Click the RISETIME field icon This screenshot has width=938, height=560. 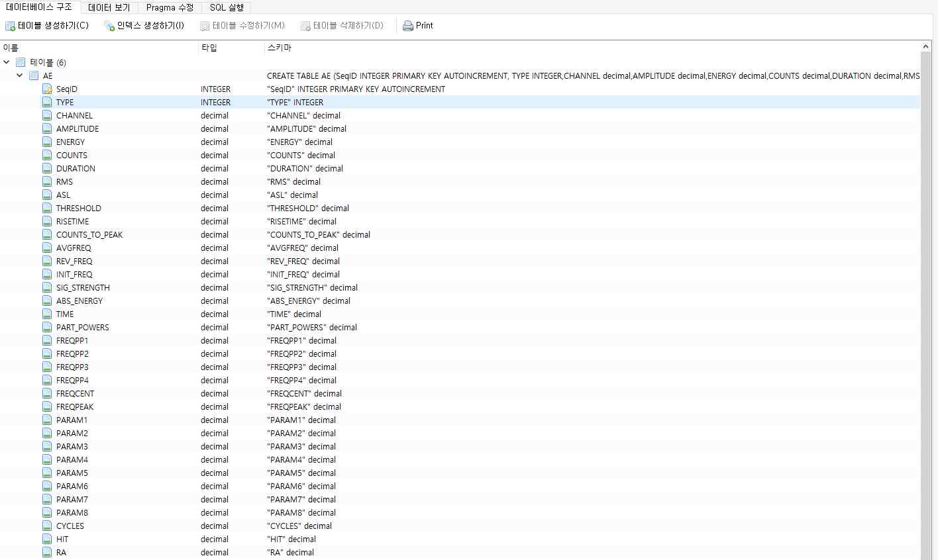tap(47, 221)
